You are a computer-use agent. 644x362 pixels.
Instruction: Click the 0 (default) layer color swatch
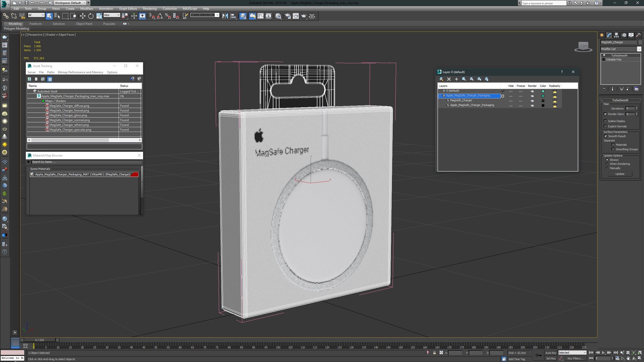pos(543,91)
